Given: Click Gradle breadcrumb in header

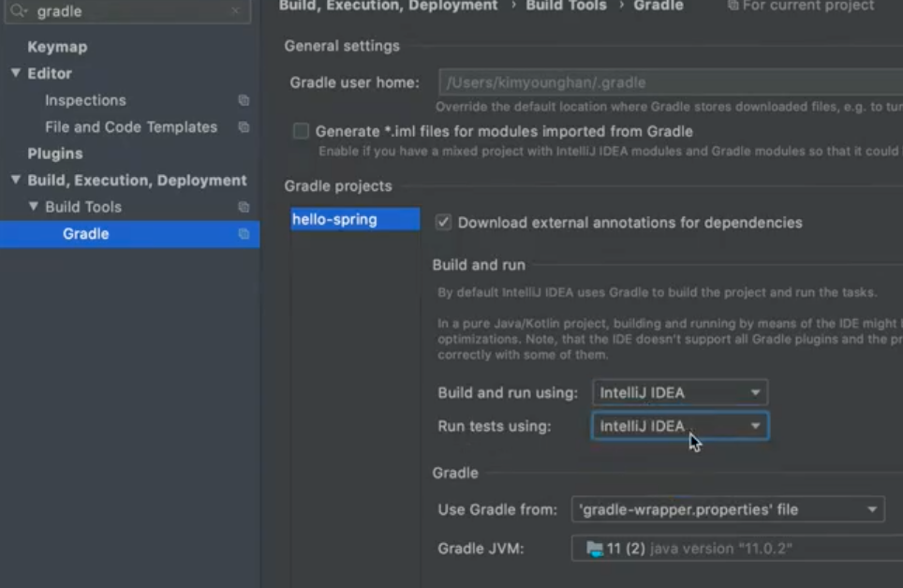Looking at the screenshot, I should pyautogui.click(x=659, y=6).
